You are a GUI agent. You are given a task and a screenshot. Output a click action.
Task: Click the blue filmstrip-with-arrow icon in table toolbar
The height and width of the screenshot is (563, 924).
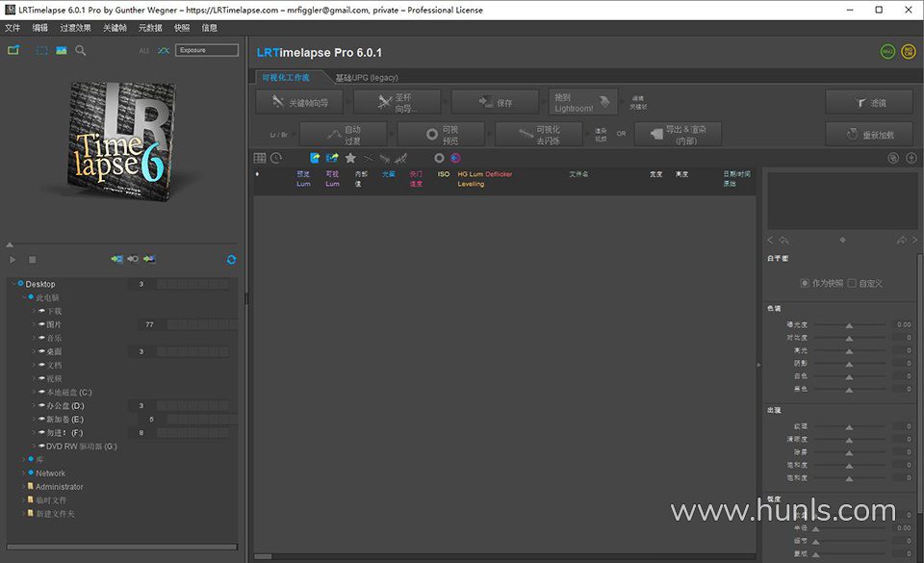332,158
